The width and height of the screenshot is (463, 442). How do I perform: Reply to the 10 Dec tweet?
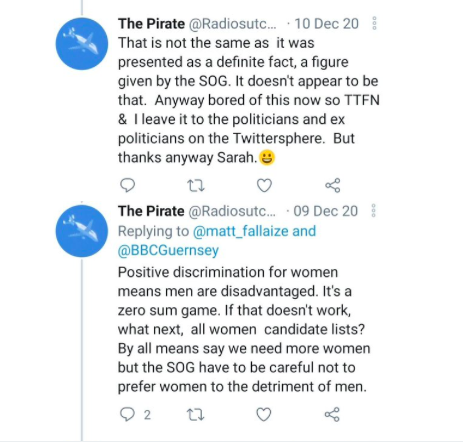click(x=127, y=185)
